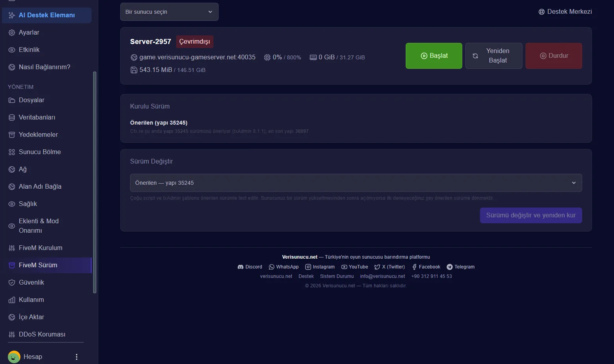This screenshot has height=364, width=614.
Task: Click the WhatsApp icon in footer
Action: coord(271,267)
